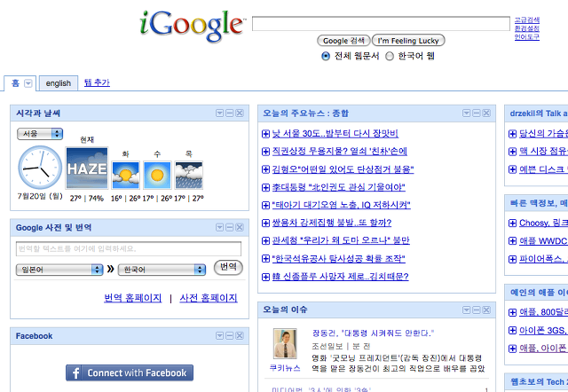Click the analog clock in weather gadget
Viewport: 568px width, 392px height.
pos(40,168)
